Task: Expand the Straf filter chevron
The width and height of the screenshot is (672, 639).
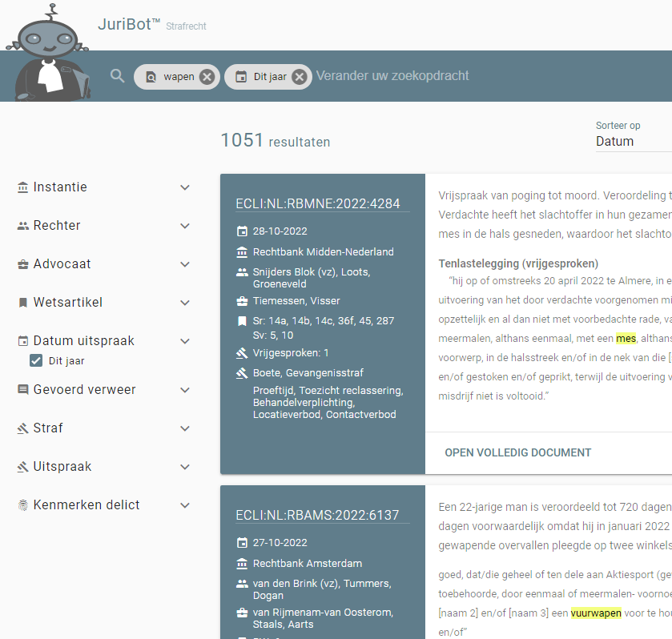Action: [185, 428]
